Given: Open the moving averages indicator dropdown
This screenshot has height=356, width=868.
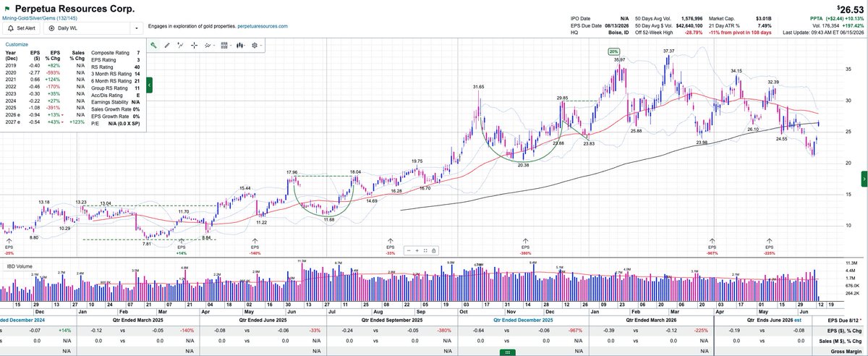Looking at the screenshot, I should click(210, 45).
